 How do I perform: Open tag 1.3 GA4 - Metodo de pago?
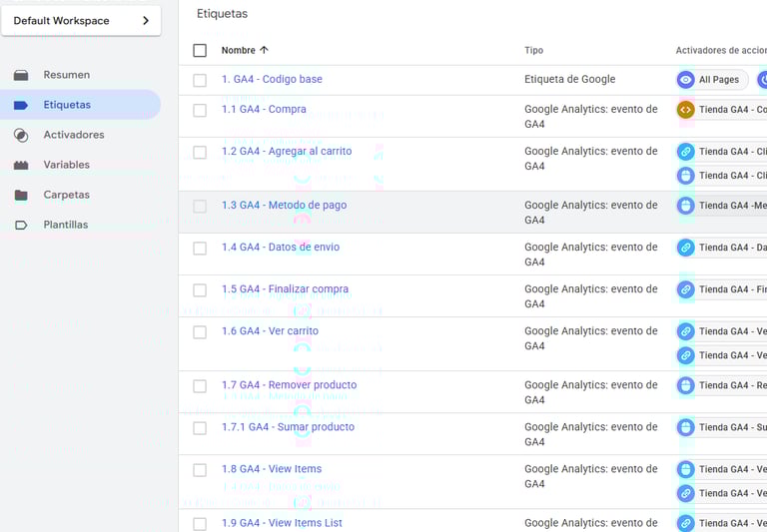(x=285, y=206)
